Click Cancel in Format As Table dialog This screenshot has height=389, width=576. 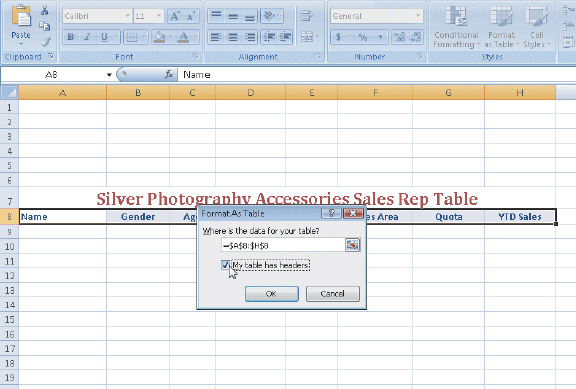[332, 294]
